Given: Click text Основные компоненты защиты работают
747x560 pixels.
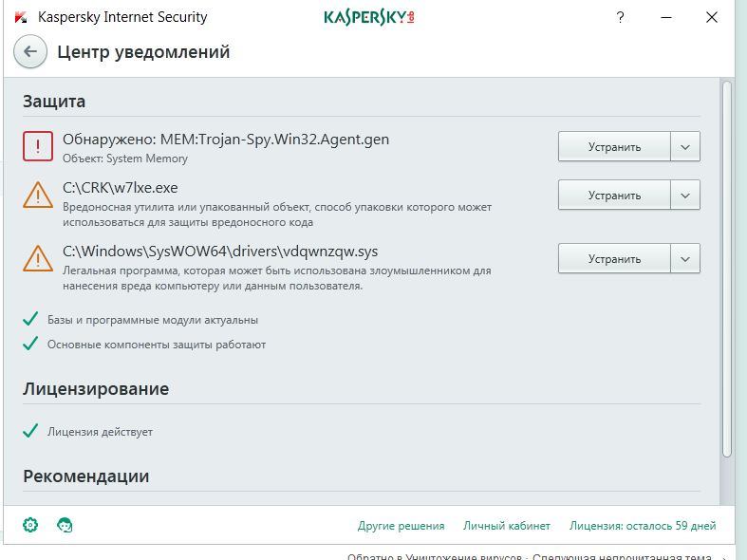Looking at the screenshot, I should point(157,345).
